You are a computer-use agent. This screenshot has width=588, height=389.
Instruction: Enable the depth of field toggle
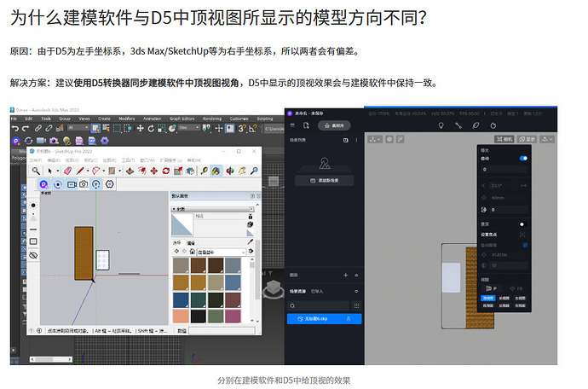(522, 224)
